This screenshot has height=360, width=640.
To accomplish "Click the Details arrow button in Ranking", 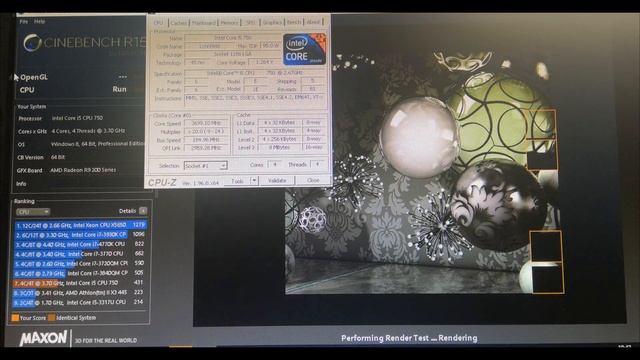I will 143,211.
